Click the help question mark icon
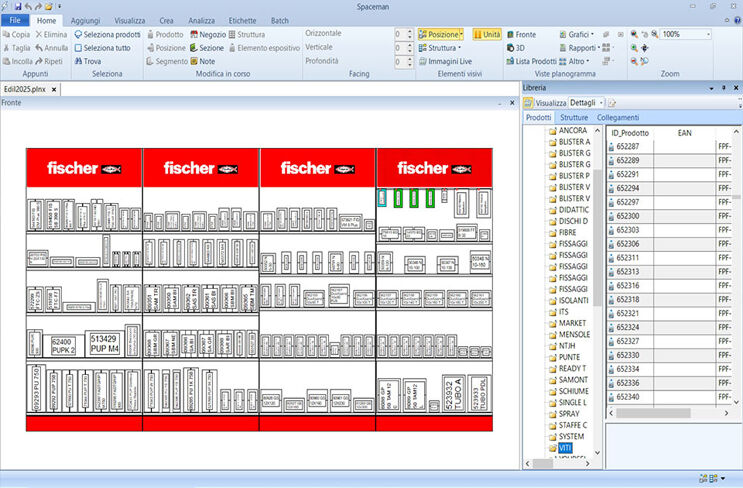This screenshot has width=743, height=488. click(737, 20)
